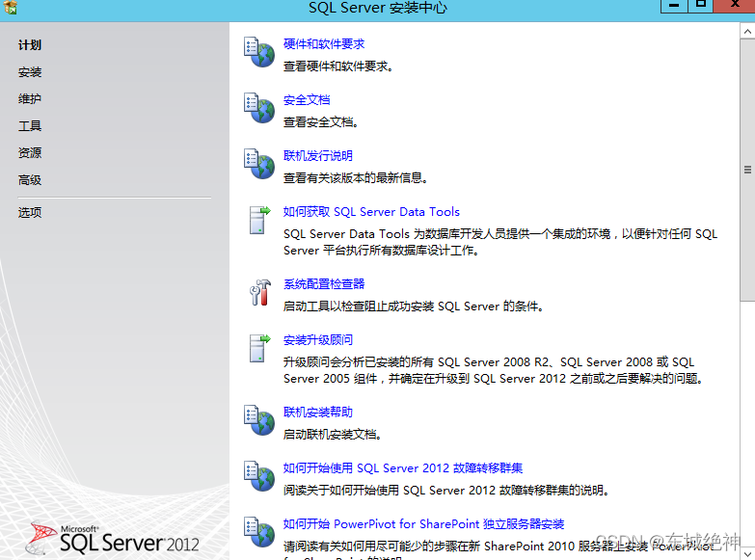Screen dimensions: 755x560
Task: Click the server icon beside 如何获取 SQL Server Data Tools
Action: pos(259,220)
